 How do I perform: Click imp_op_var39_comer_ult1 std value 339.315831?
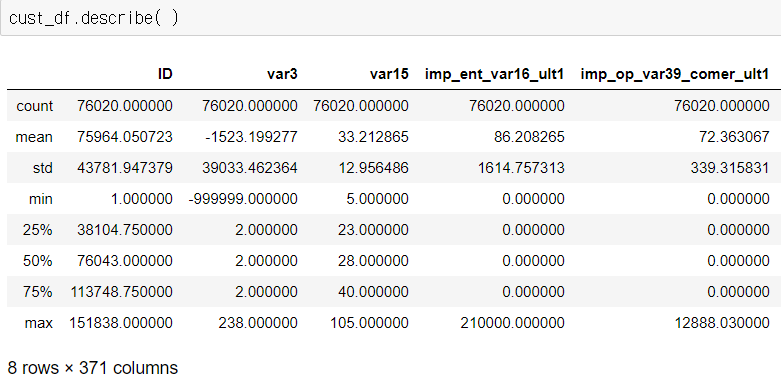coord(730,168)
